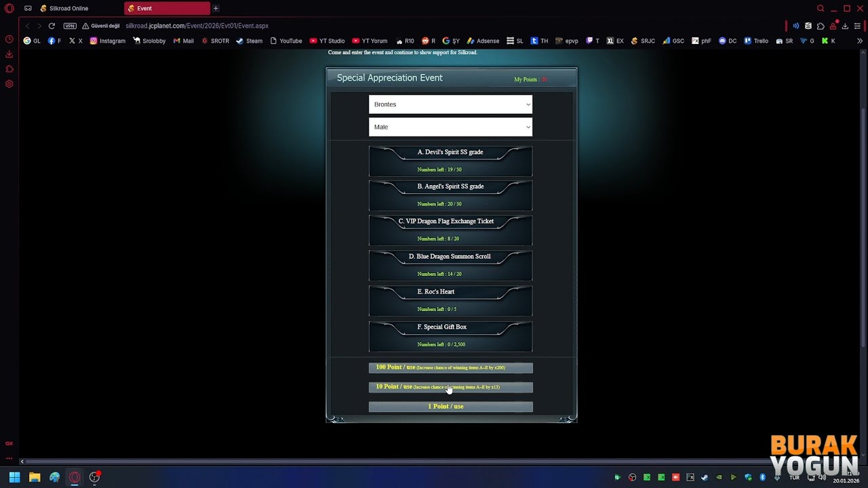Select prize B. Angel's Spirit SS grade
This screenshot has height=488, width=868.
pos(450,195)
